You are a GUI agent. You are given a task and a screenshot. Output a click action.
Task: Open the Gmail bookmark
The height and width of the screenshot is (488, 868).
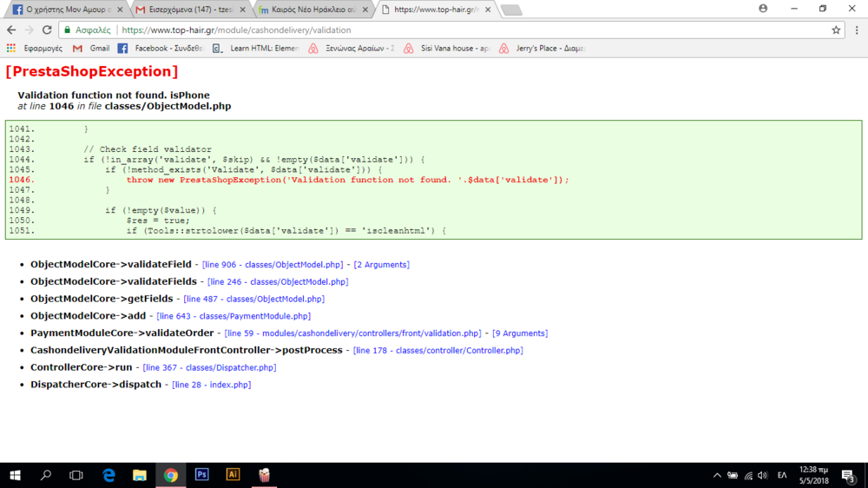click(x=91, y=48)
